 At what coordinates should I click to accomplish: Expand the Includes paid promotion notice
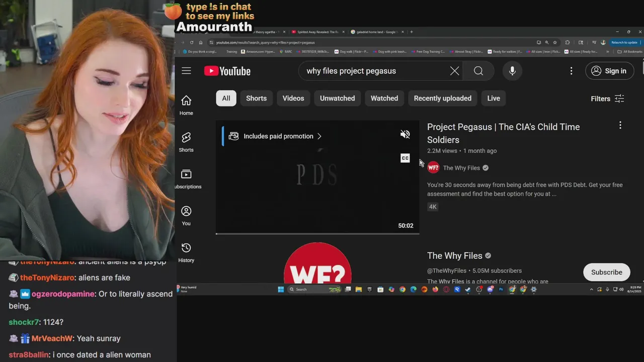click(x=275, y=136)
